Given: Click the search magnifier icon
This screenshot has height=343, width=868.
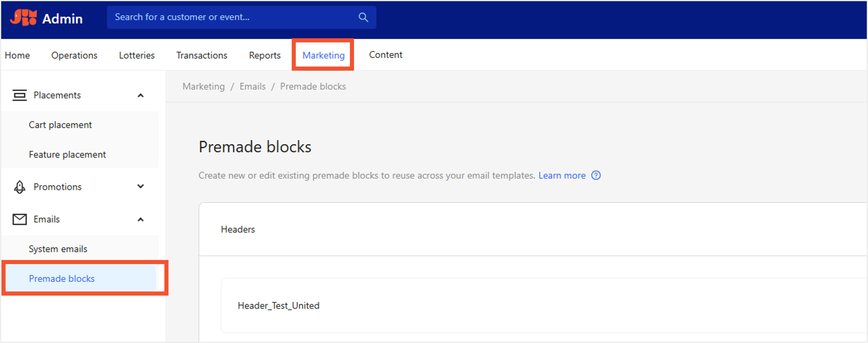Looking at the screenshot, I should click(363, 17).
